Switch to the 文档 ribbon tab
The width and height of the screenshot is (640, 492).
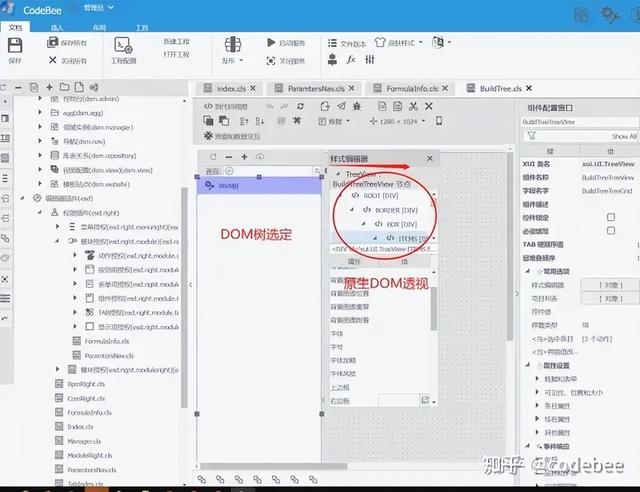[15, 27]
